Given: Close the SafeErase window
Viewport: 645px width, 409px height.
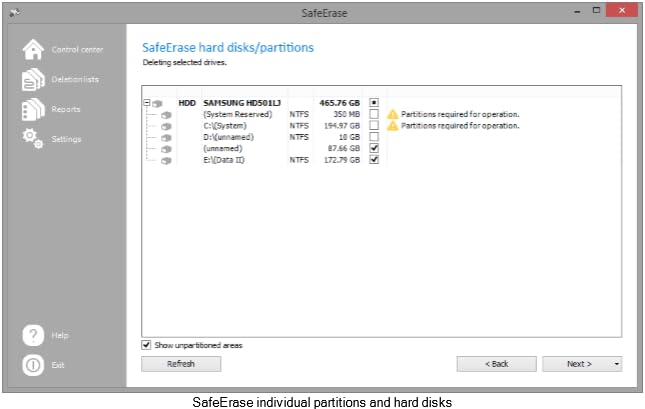Looking at the screenshot, I should [622, 10].
